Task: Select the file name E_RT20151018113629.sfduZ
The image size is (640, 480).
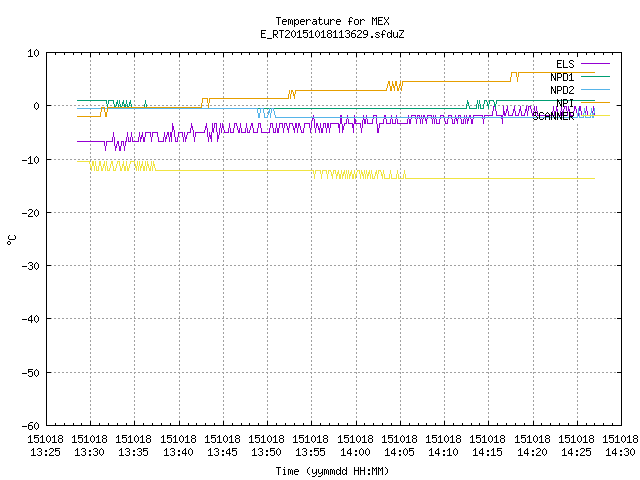Action: point(332,34)
